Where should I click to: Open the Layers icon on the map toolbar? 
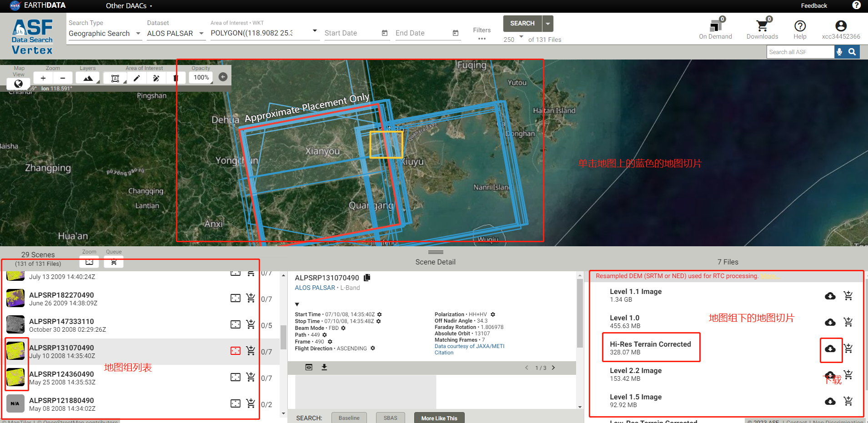tap(87, 78)
